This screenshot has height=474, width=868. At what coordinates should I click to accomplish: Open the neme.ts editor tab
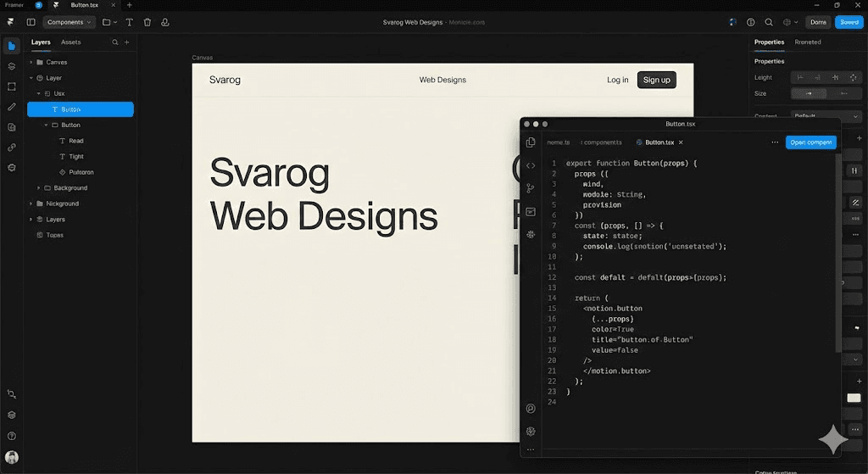pyautogui.click(x=558, y=142)
